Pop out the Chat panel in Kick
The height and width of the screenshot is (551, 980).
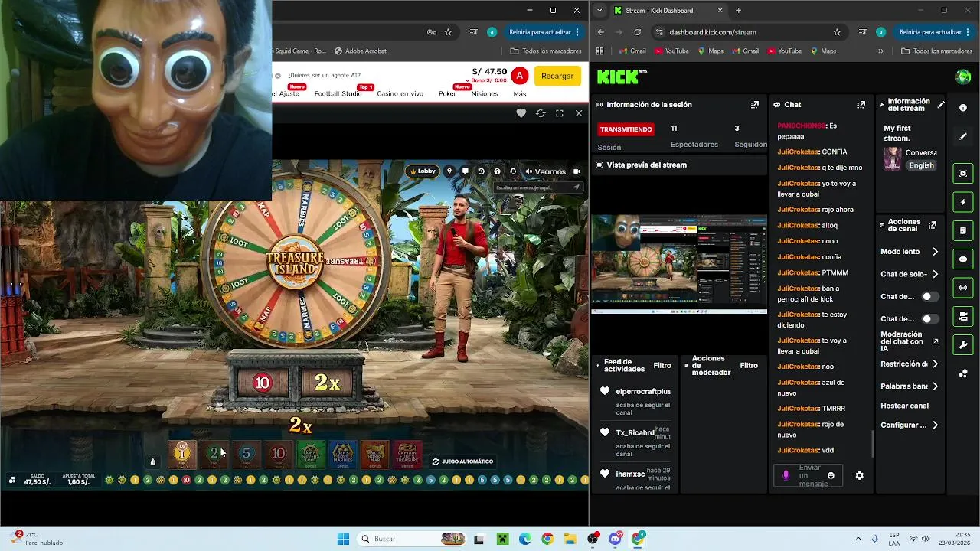(861, 104)
